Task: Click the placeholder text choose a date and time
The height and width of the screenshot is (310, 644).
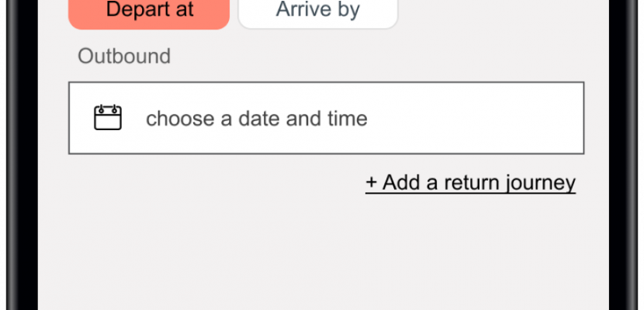Action: coord(257,119)
